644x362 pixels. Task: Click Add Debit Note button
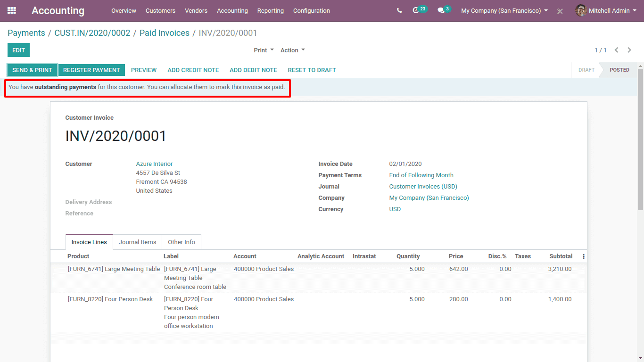[253, 70]
